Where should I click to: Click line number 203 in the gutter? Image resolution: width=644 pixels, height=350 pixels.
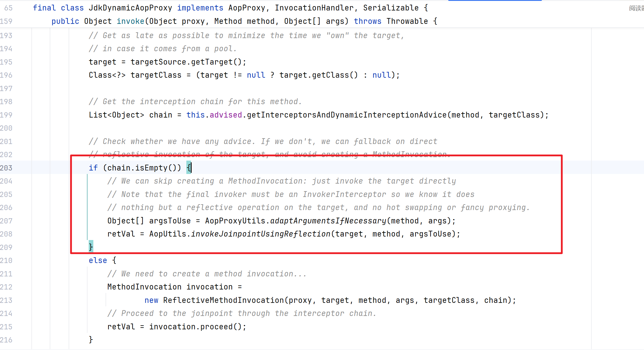[x=6, y=168]
